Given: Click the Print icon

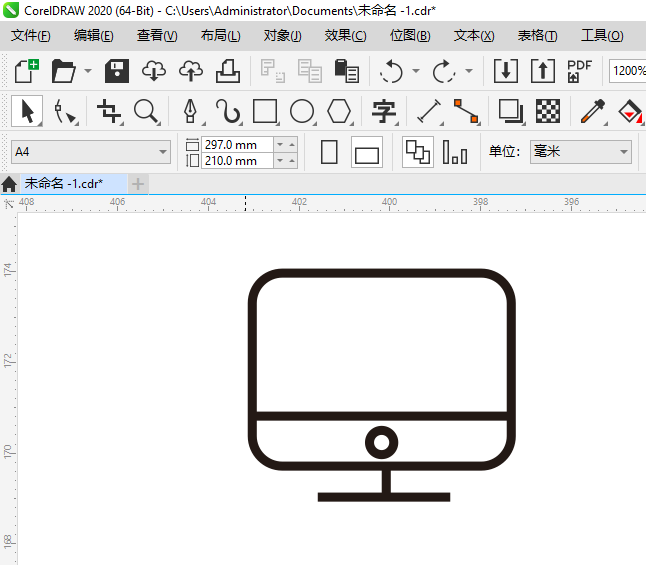Looking at the screenshot, I should pos(228,71).
